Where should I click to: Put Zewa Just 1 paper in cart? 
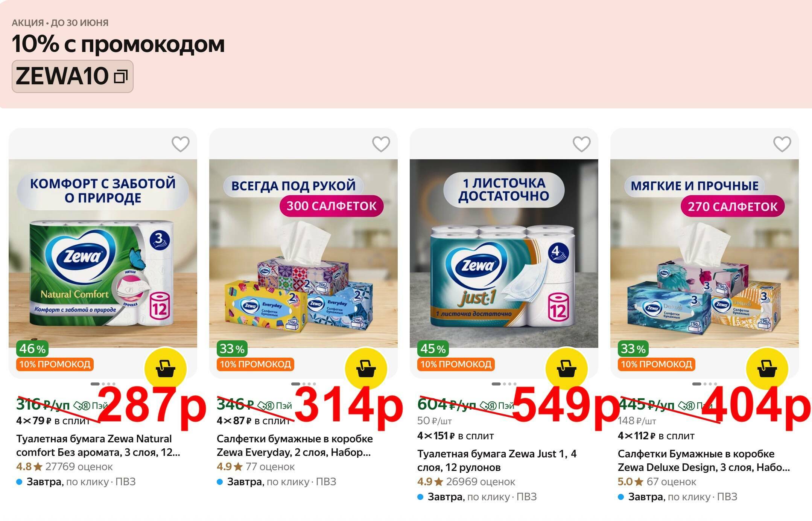567,369
